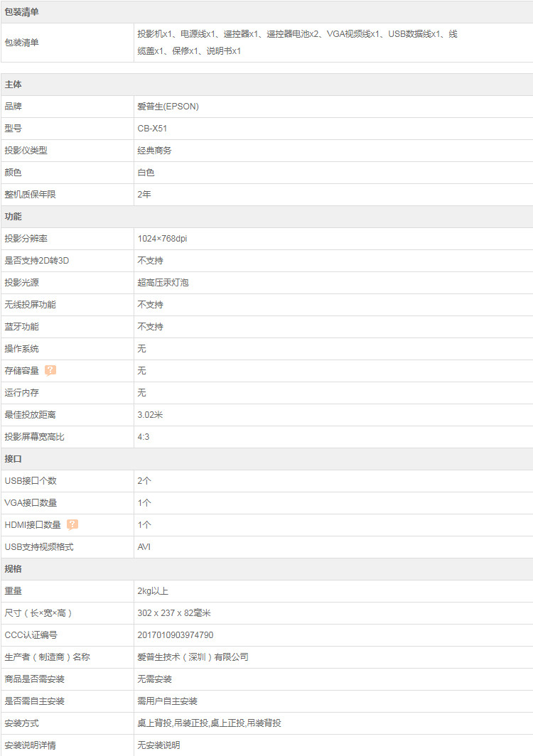533x756 pixels.
Task: Select the manufacturer 爱普生技术（深圳）有限公司
Action: [193, 657]
